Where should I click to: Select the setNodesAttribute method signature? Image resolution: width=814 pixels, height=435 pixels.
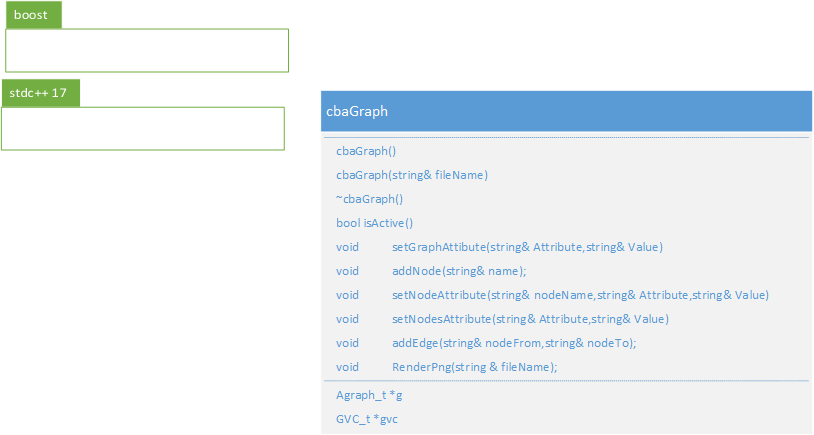point(530,319)
